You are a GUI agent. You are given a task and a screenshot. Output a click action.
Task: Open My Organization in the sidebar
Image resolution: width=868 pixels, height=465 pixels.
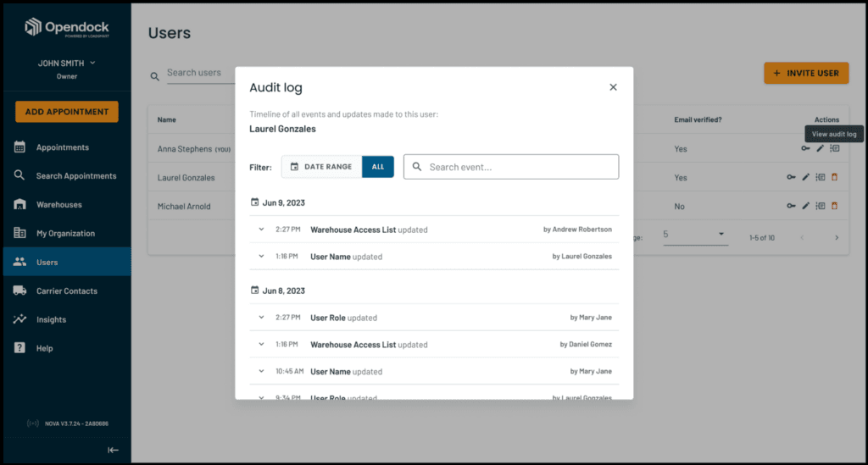point(65,233)
